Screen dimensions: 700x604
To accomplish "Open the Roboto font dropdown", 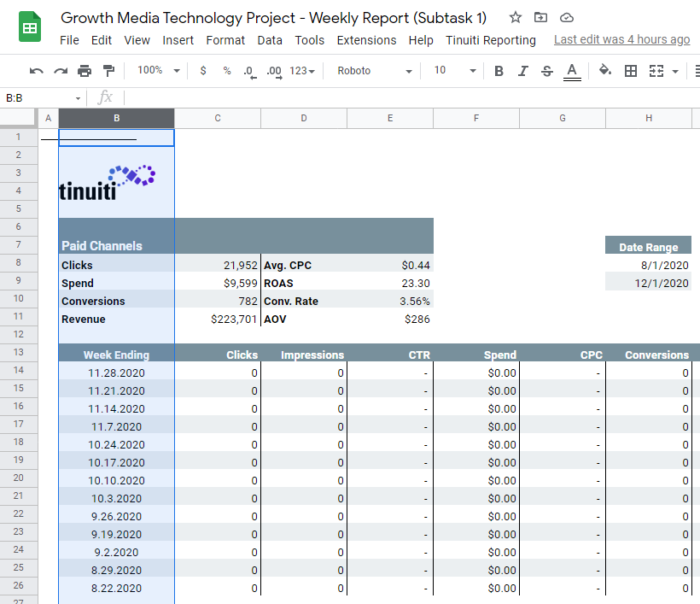I will click(x=374, y=71).
